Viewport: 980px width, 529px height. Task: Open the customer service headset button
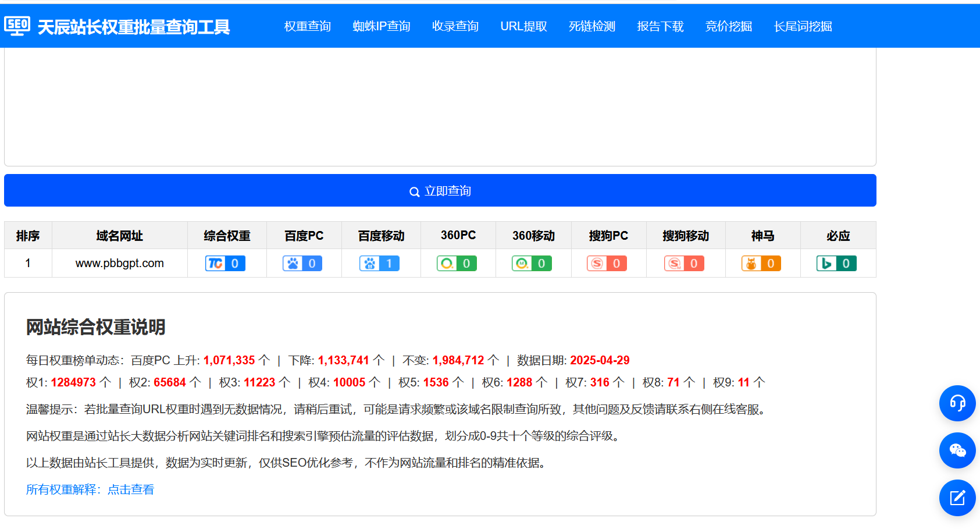click(957, 403)
